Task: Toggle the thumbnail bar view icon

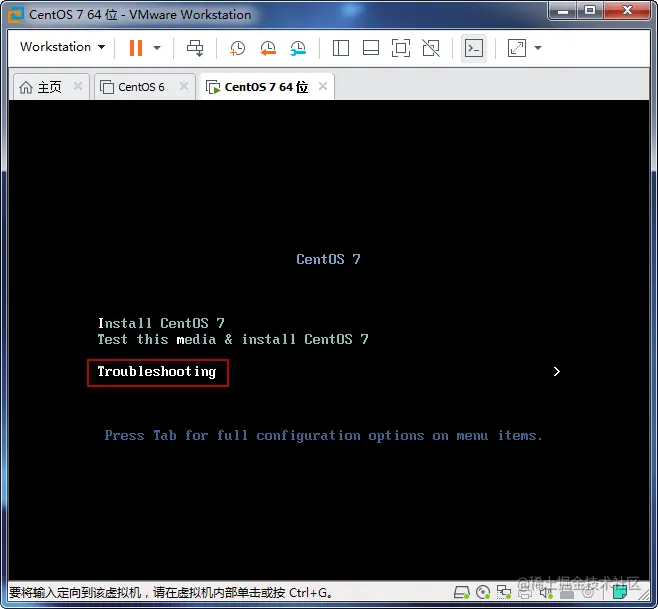Action: coord(371,48)
